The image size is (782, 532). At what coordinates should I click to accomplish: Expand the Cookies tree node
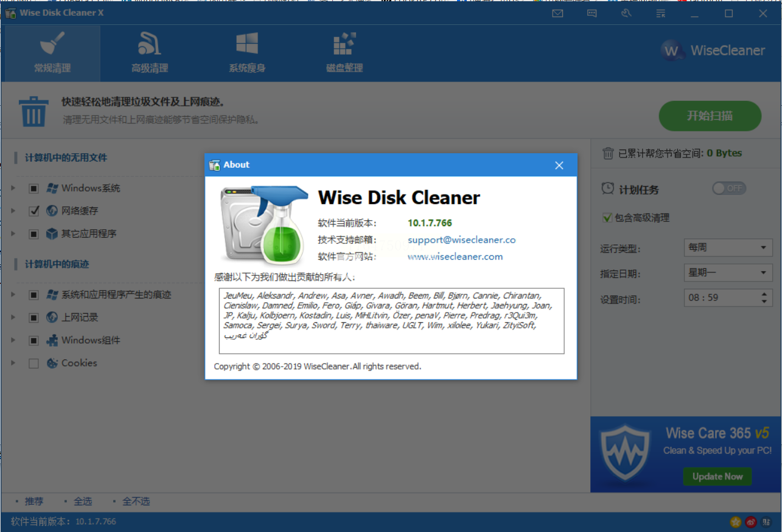click(x=13, y=363)
